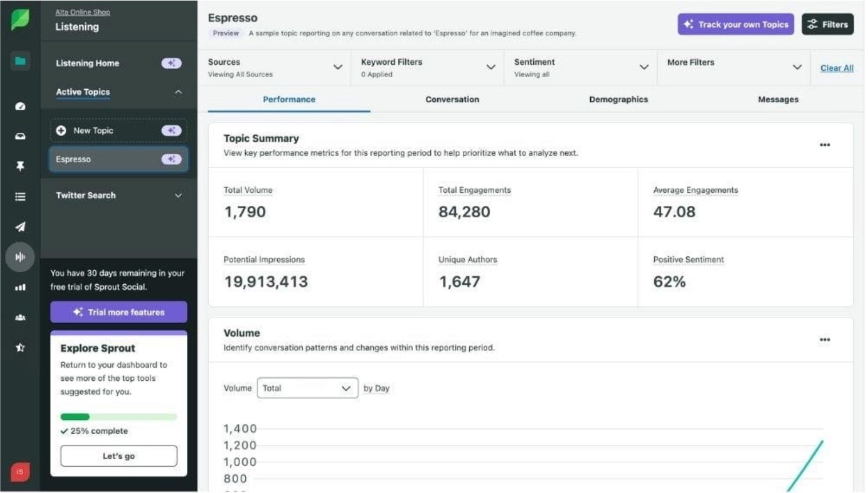Click the Unique Authors value 1,647
This screenshot has height=493, width=868.
[x=461, y=282]
